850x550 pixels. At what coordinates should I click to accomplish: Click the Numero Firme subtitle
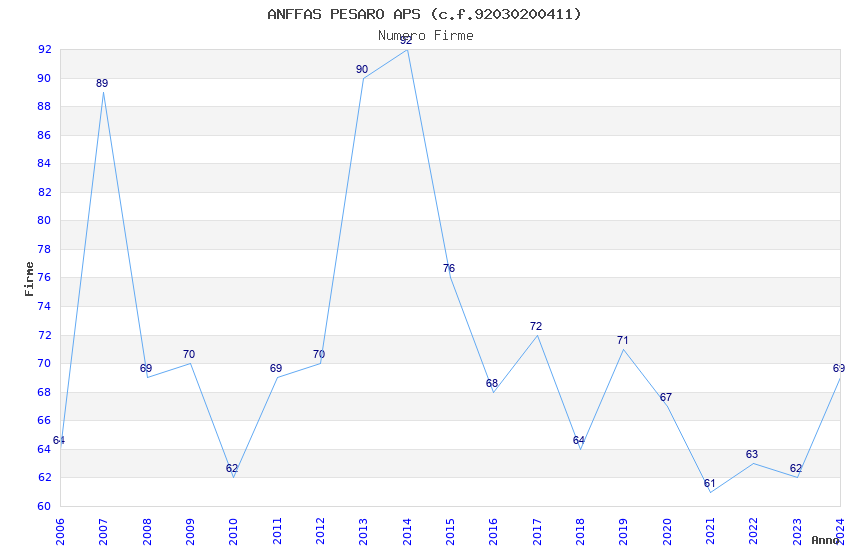click(426, 36)
